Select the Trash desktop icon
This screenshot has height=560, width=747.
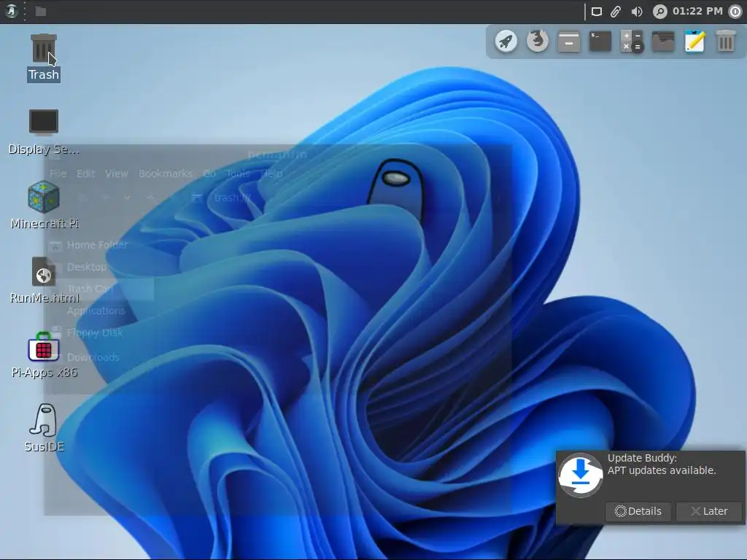point(43,57)
